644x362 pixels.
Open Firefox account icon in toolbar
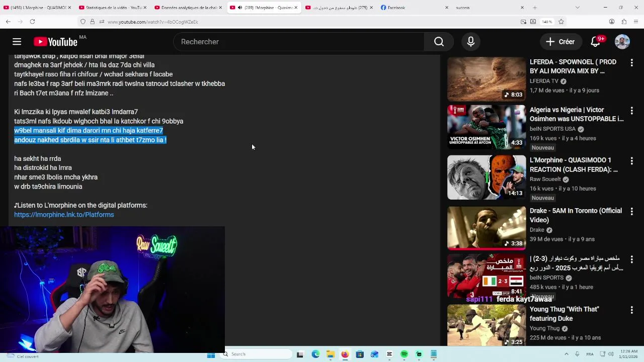612,22
